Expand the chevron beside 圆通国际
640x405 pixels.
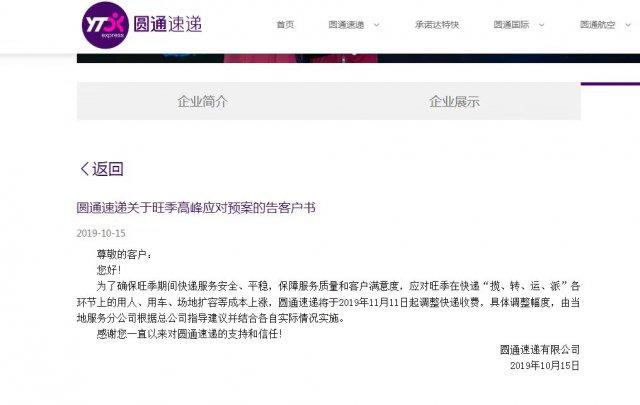point(542,25)
